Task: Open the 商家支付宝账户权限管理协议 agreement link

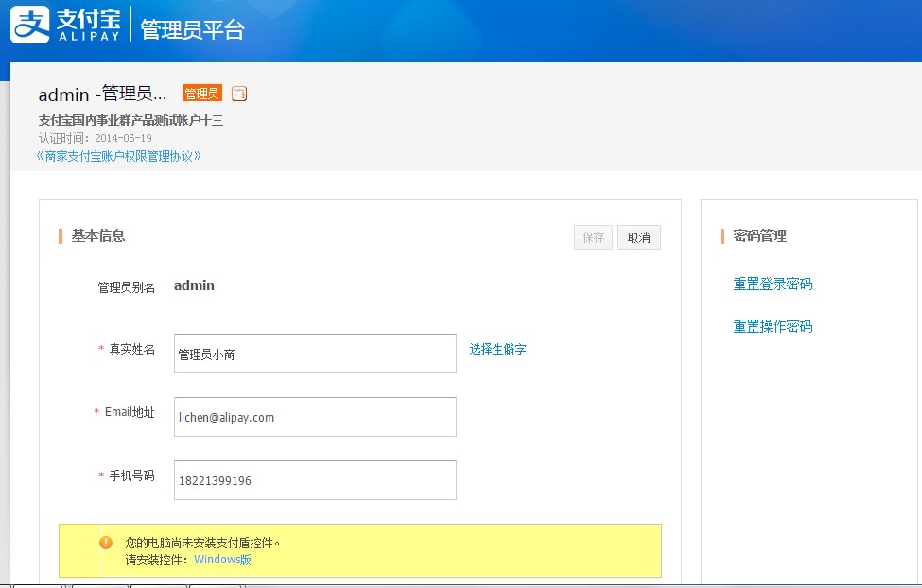Action: tap(118, 156)
